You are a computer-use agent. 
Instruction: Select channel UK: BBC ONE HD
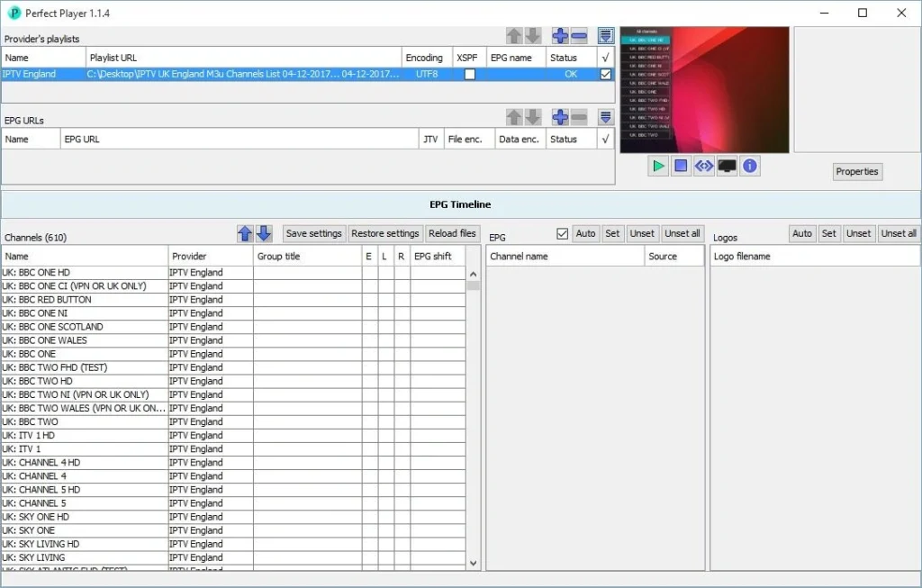(85, 273)
